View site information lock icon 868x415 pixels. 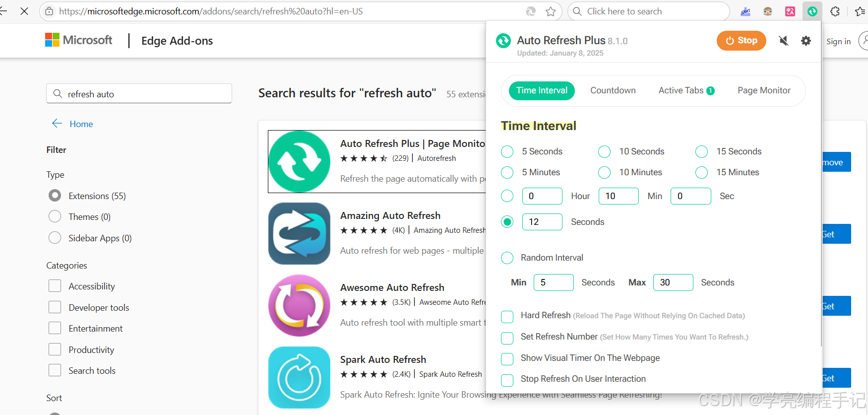point(49,11)
